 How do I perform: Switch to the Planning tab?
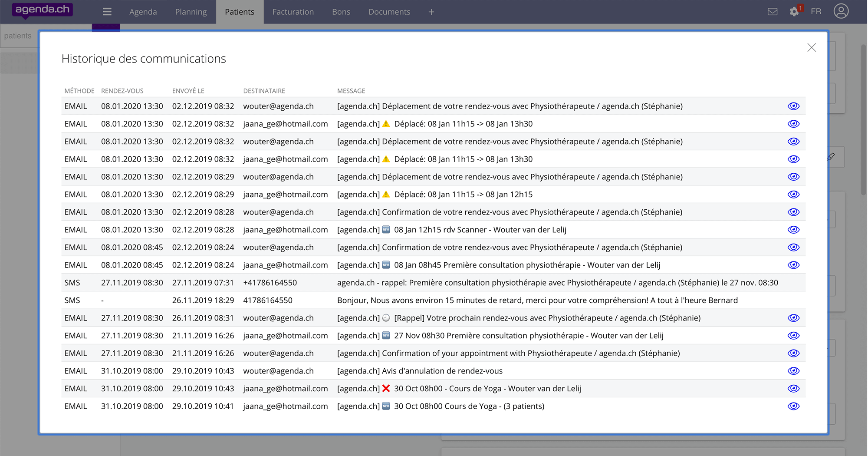coord(191,12)
